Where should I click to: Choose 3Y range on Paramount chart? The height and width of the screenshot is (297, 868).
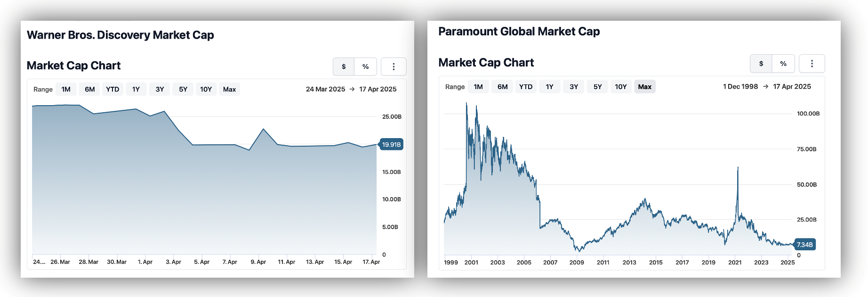574,87
